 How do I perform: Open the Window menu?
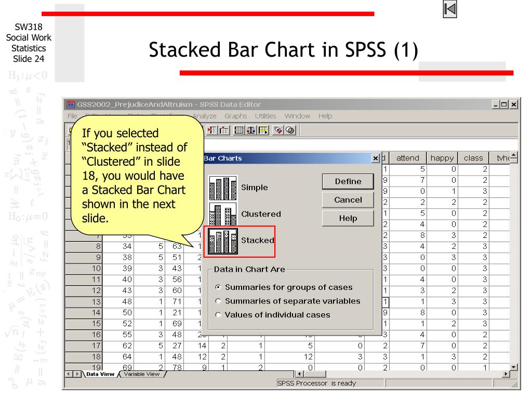[297, 116]
